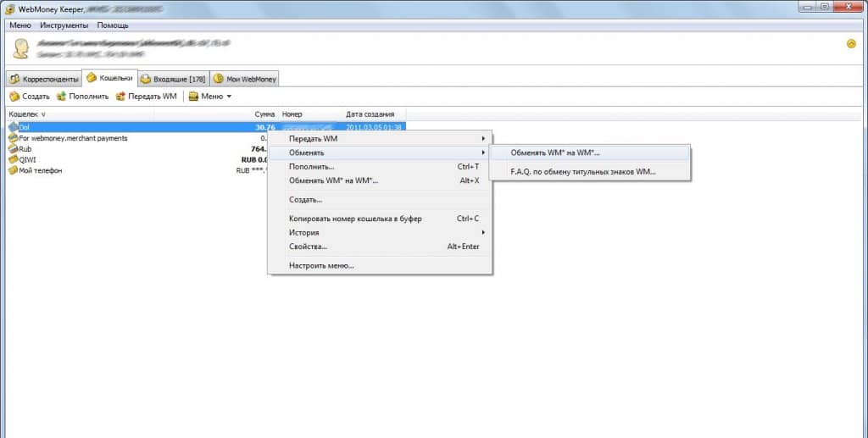The image size is (868, 438).
Task: Choose Создать... in context menu
Action: tap(379, 200)
